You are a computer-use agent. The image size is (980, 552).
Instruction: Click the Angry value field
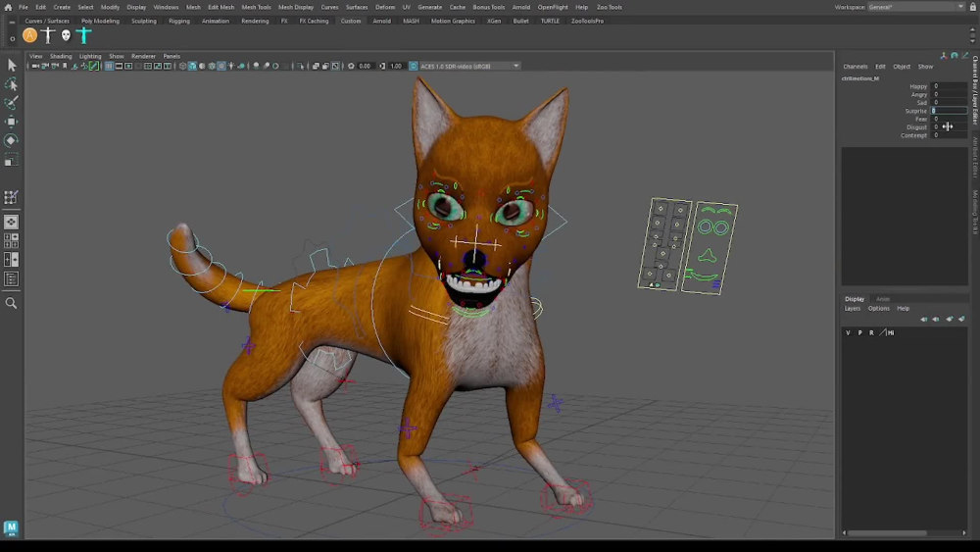[949, 94]
